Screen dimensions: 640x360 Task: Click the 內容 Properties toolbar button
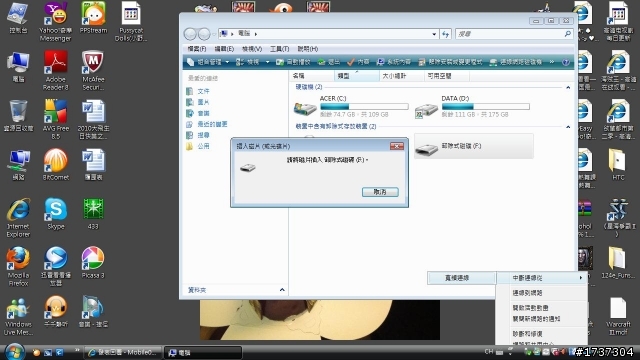pyautogui.click(x=358, y=62)
